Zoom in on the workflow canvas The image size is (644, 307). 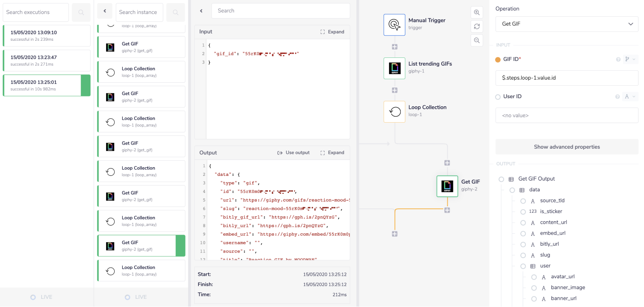(477, 12)
